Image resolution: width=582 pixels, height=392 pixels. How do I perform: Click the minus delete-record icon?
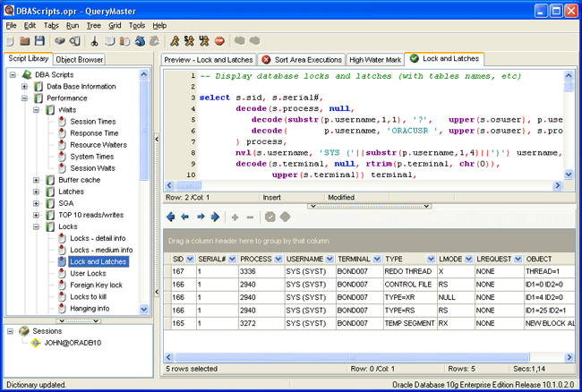[x=250, y=217]
